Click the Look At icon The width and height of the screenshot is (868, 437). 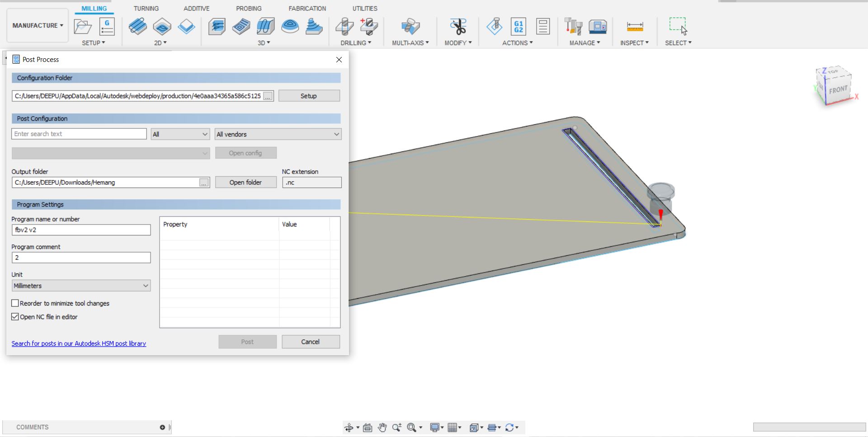pos(368,428)
